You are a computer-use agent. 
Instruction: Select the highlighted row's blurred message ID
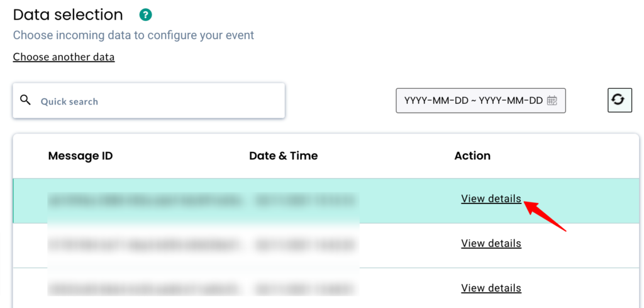point(145,201)
